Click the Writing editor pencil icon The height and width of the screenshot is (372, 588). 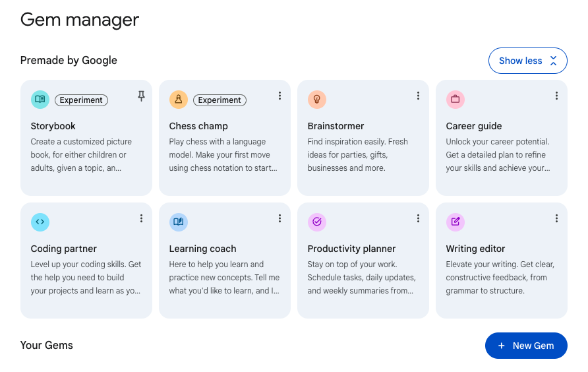[x=456, y=222]
